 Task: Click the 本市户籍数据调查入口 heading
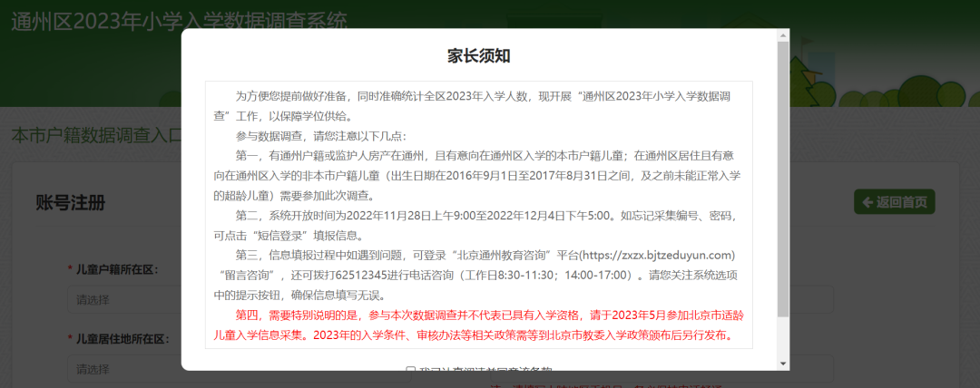pyautogui.click(x=96, y=135)
